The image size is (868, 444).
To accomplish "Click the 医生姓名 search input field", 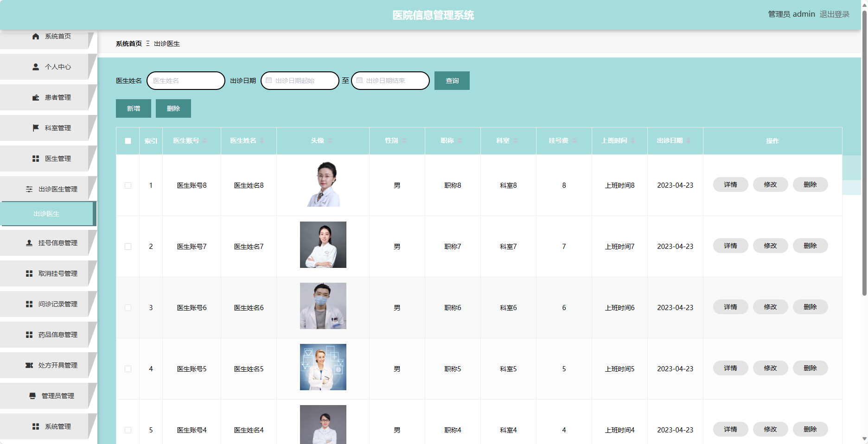I will pos(186,81).
